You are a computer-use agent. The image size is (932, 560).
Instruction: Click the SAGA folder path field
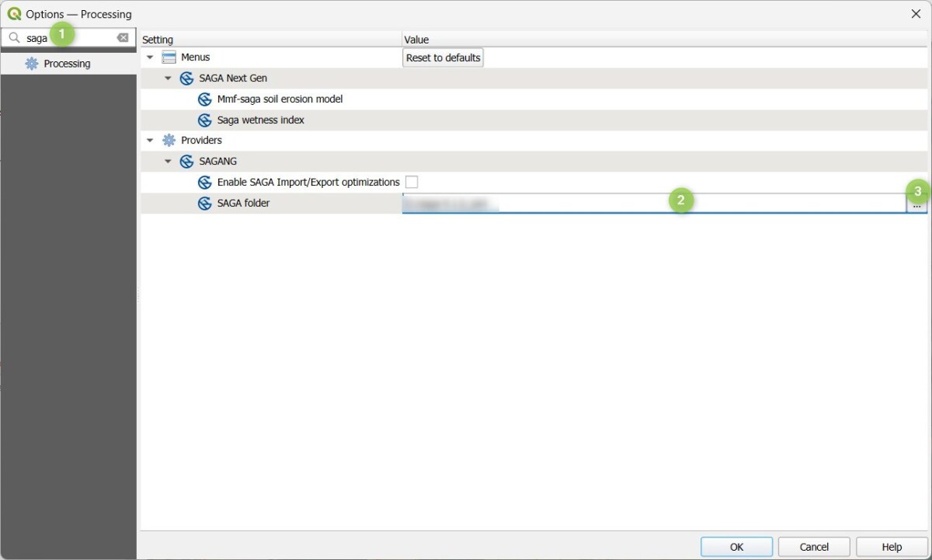point(654,203)
